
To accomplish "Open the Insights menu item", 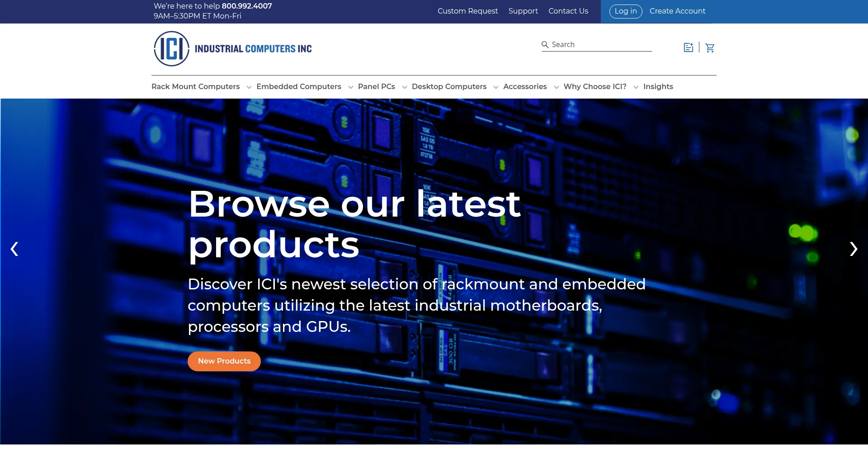I will tap(658, 87).
